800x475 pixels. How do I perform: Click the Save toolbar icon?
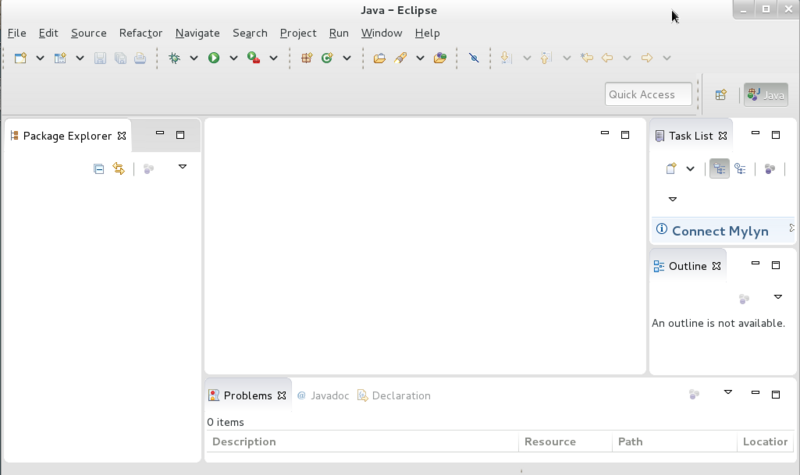pos(100,58)
